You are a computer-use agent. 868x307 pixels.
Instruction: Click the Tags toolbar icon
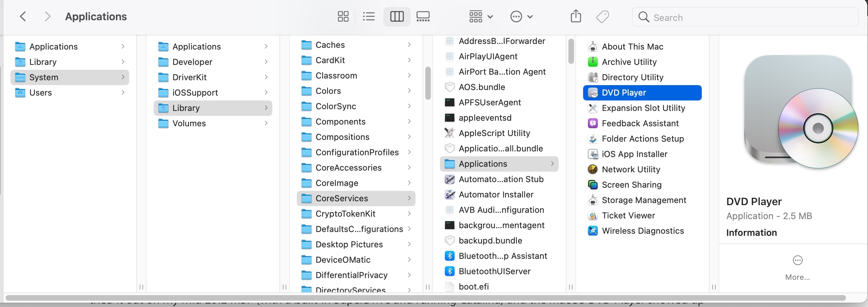click(603, 16)
